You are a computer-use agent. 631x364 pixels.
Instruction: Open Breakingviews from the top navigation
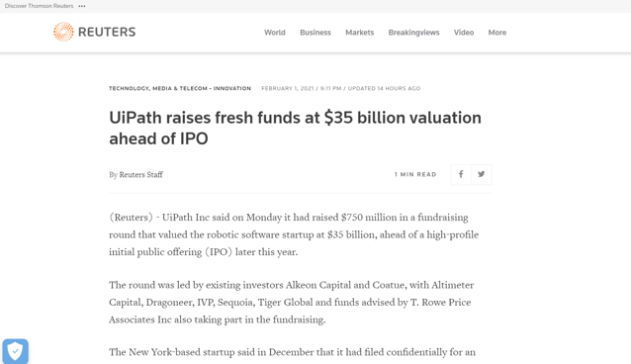413,33
